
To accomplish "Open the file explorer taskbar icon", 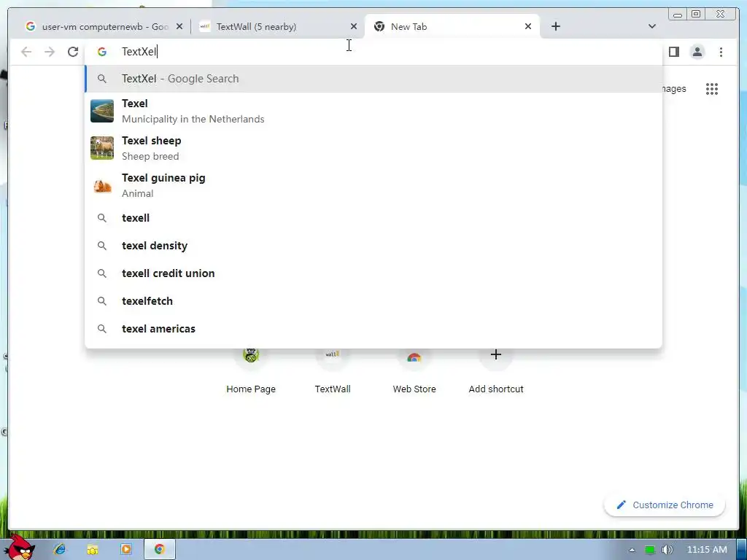I will 93,550.
